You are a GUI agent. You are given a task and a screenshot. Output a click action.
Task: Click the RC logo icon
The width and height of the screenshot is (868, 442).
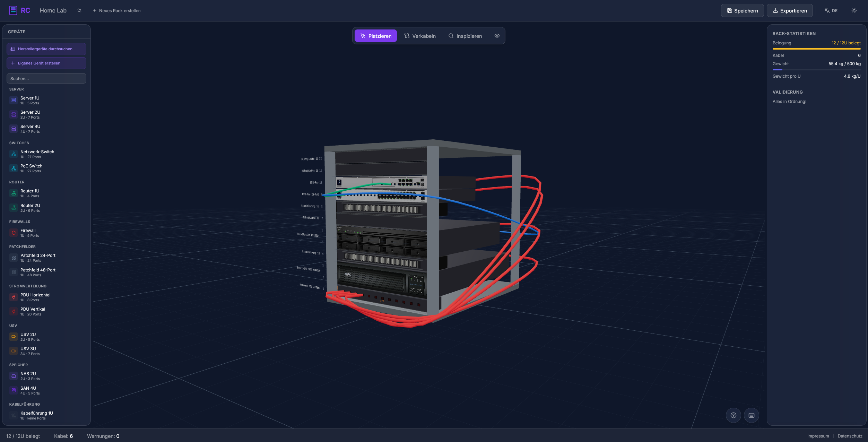(x=13, y=10)
